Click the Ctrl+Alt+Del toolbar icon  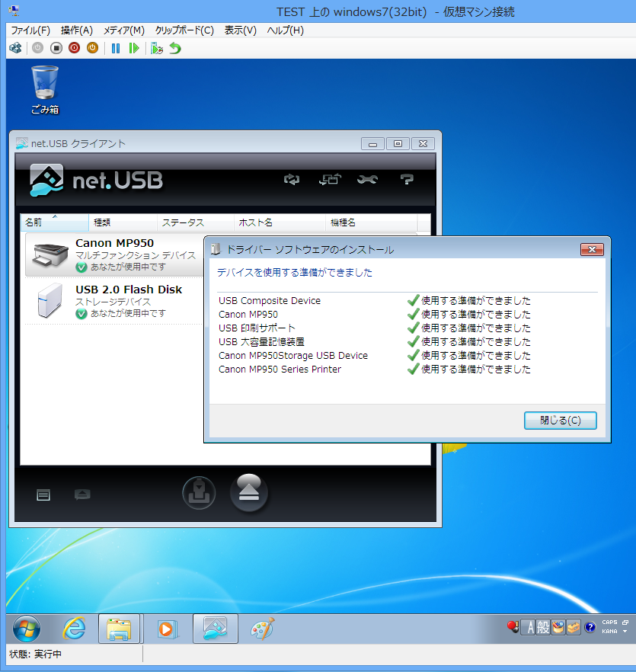click(15, 48)
